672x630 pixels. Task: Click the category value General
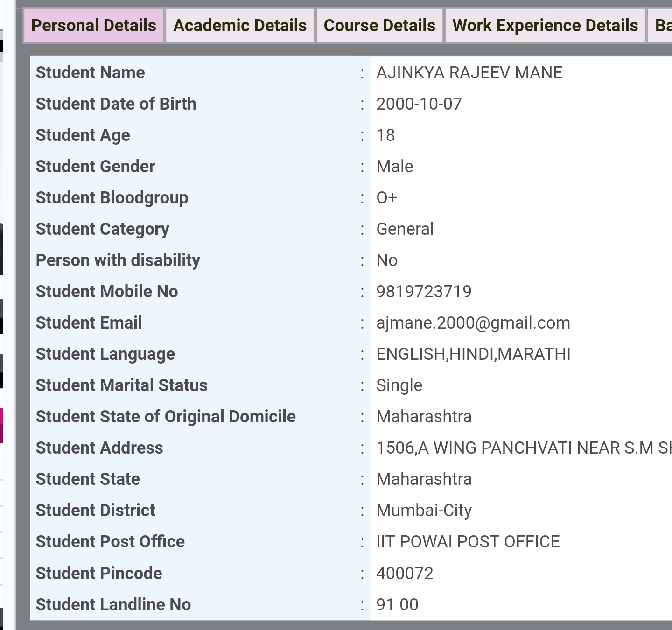(x=405, y=229)
